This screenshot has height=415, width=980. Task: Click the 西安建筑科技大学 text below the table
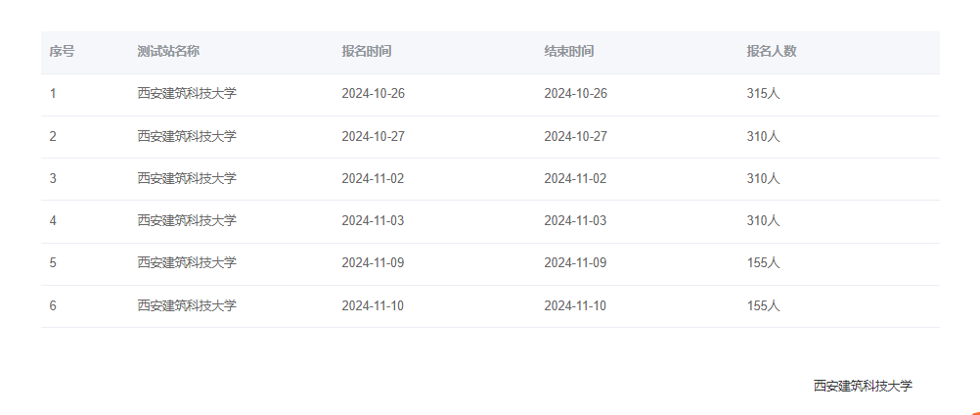coord(863,386)
